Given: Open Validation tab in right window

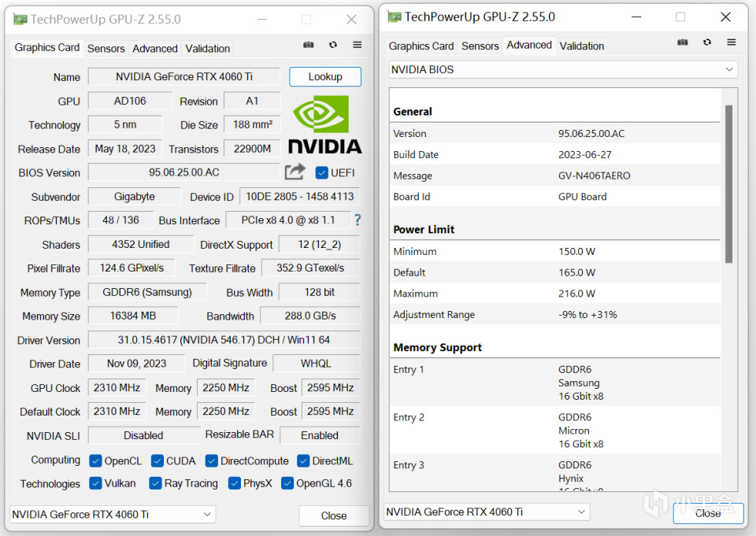Looking at the screenshot, I should coord(581,46).
